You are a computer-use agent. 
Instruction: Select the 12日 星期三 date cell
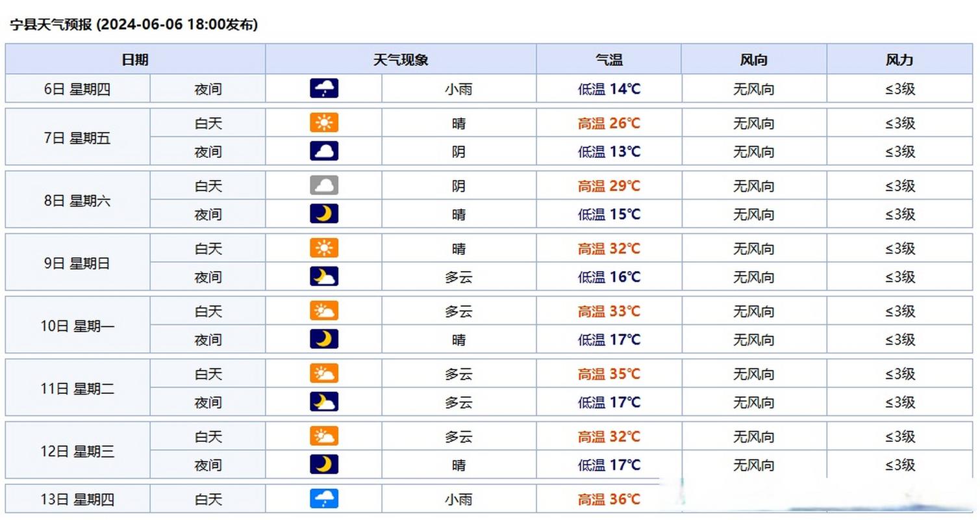click(x=78, y=451)
